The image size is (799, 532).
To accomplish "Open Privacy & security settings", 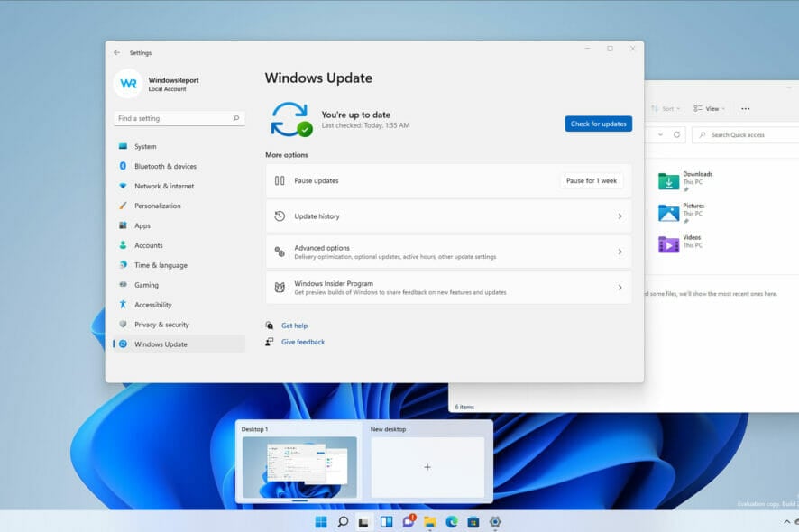I will click(x=166, y=324).
